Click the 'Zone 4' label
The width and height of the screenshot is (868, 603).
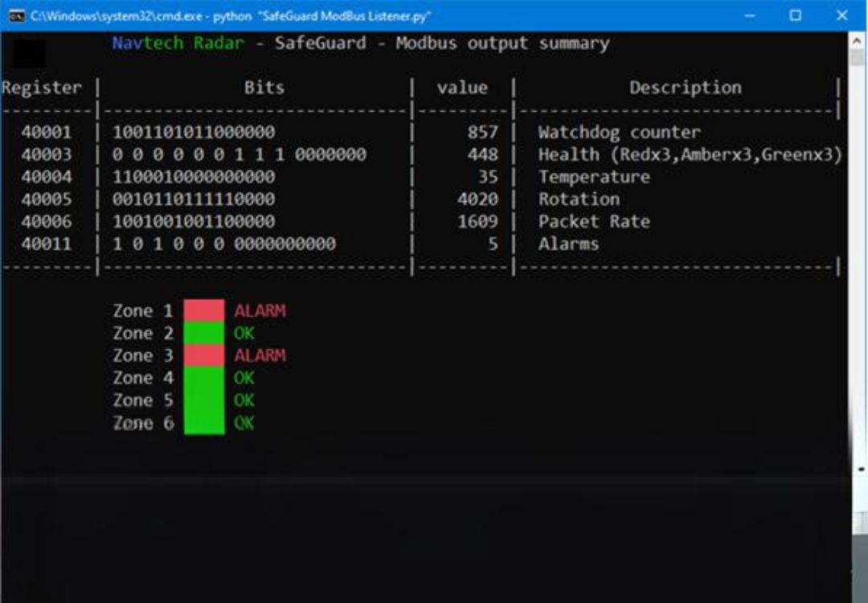[143, 378]
